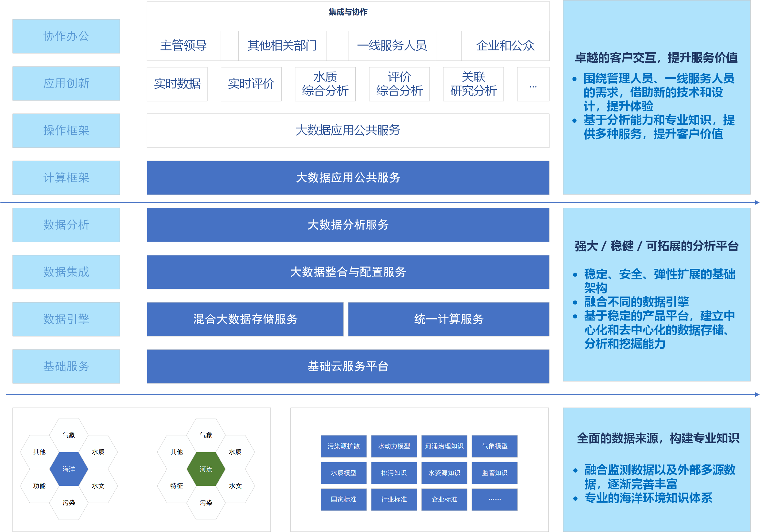
Task: Click the 水动力模型 tile
Action: 394,446
